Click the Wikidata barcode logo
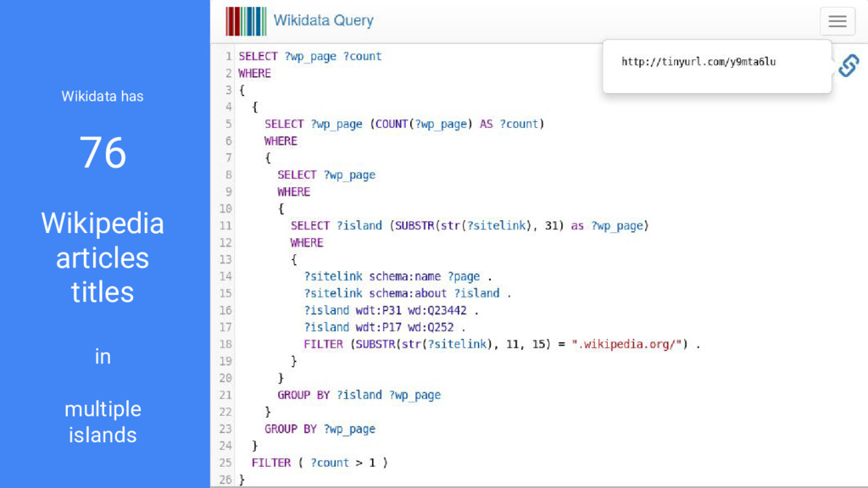 [246, 21]
